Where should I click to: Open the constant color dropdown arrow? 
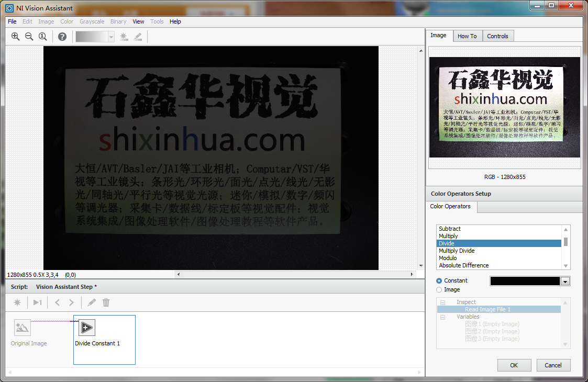pos(565,281)
